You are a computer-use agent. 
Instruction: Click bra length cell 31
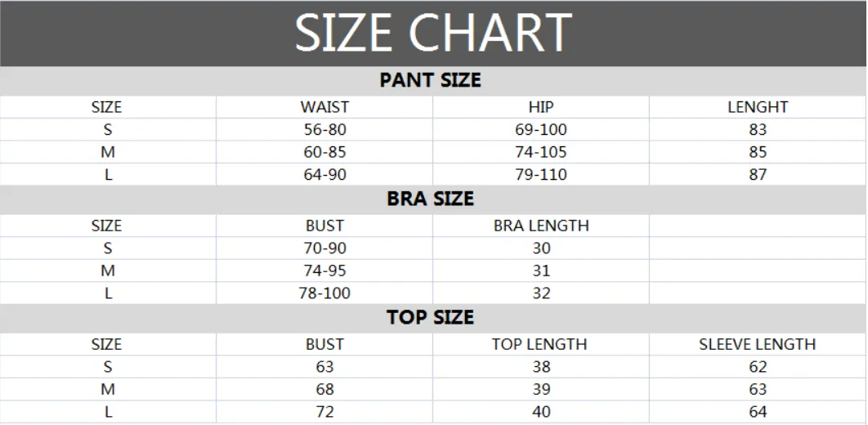point(541,271)
